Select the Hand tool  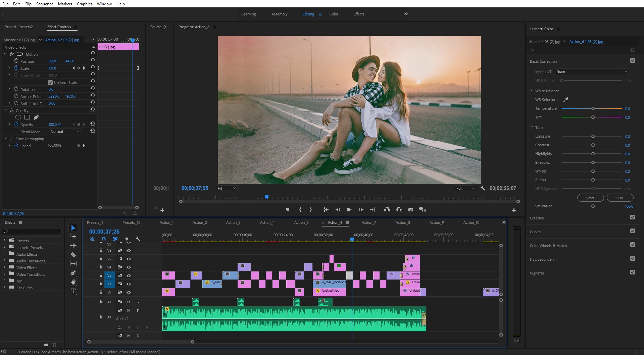tap(73, 282)
